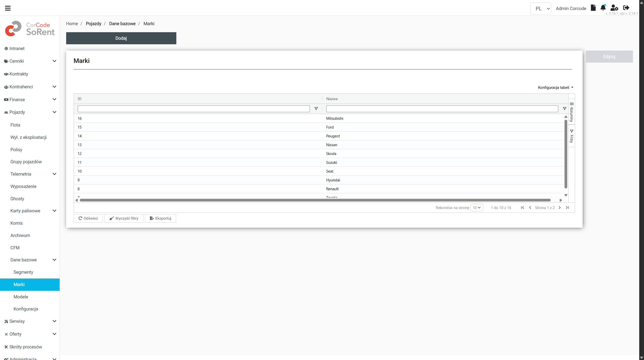Click the notifications bell icon

(603, 8)
